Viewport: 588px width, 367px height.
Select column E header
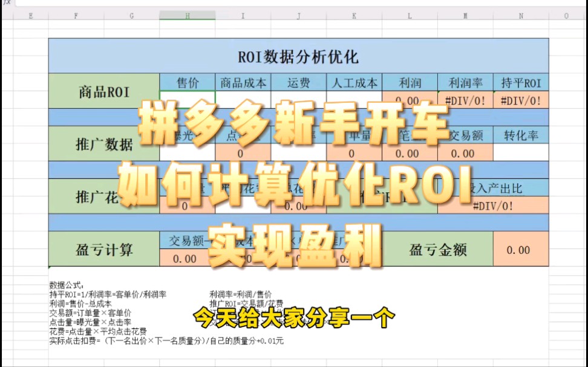[x=30, y=16]
